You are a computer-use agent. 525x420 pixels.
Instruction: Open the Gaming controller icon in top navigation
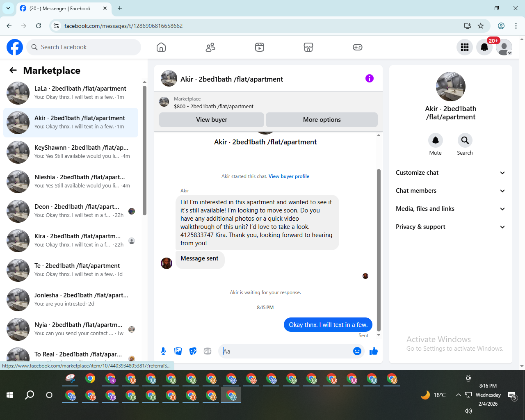(x=358, y=47)
